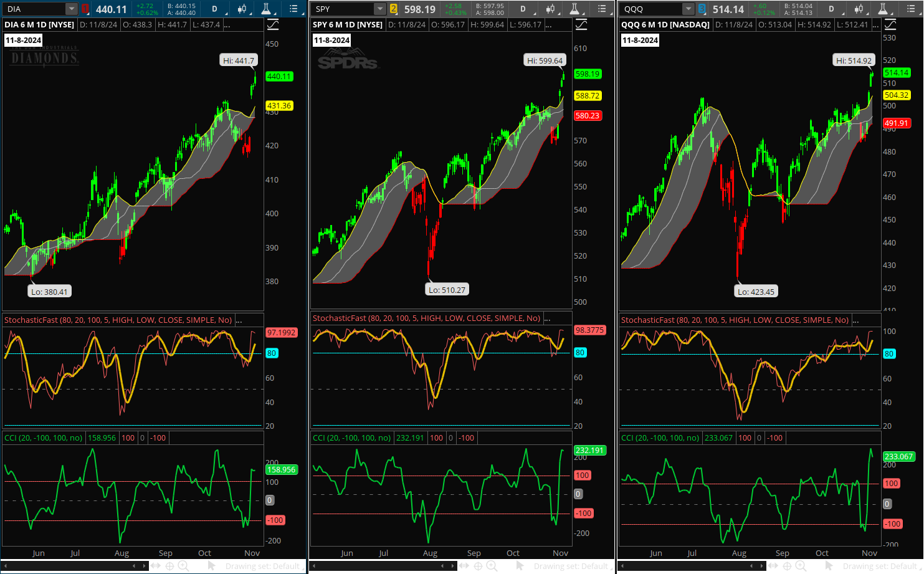Open the list menu icon in SPY panel
This screenshot has height=574, width=924.
602,9
